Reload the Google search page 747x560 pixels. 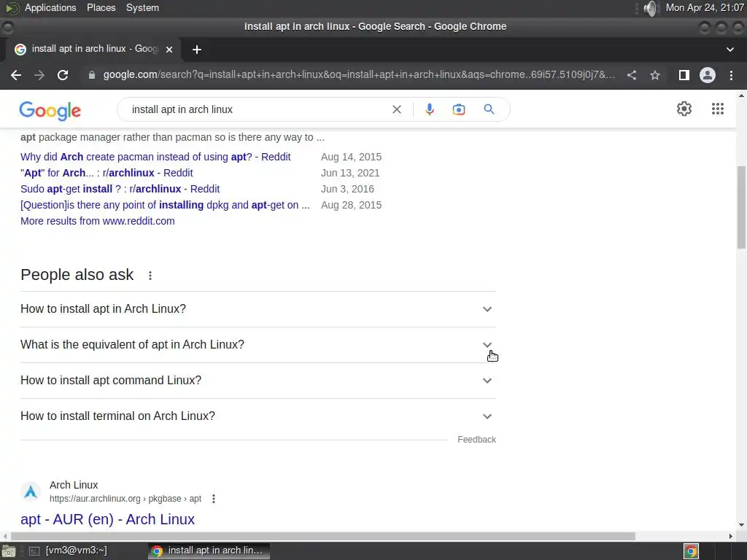[x=63, y=75]
